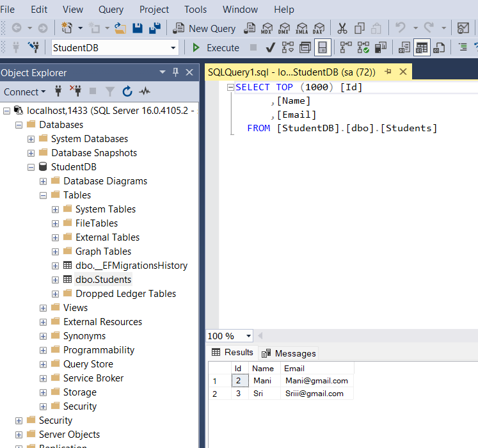
Task: Click the DMX query icon
Action: [284, 28]
